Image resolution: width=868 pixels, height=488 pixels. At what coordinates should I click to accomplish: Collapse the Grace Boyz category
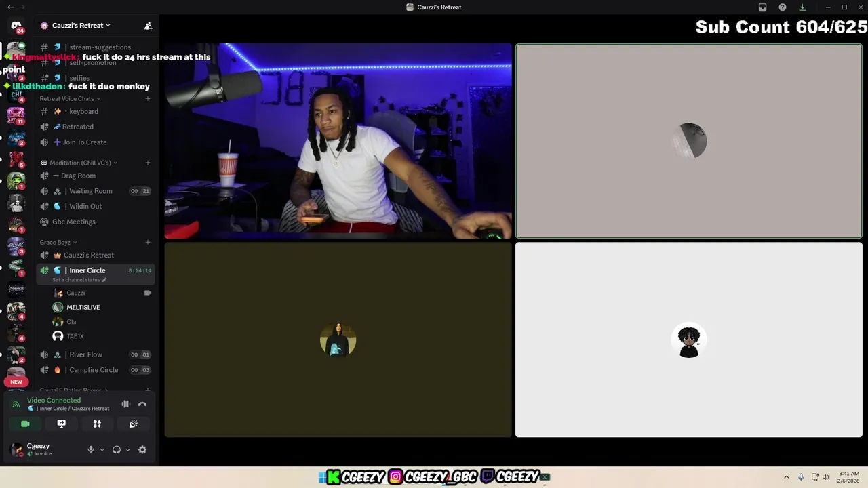(x=58, y=243)
